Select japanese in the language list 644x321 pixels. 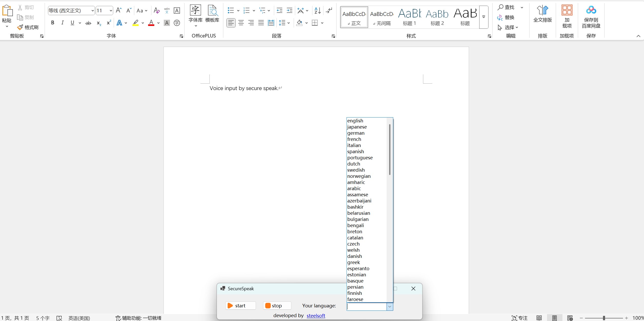click(x=357, y=127)
